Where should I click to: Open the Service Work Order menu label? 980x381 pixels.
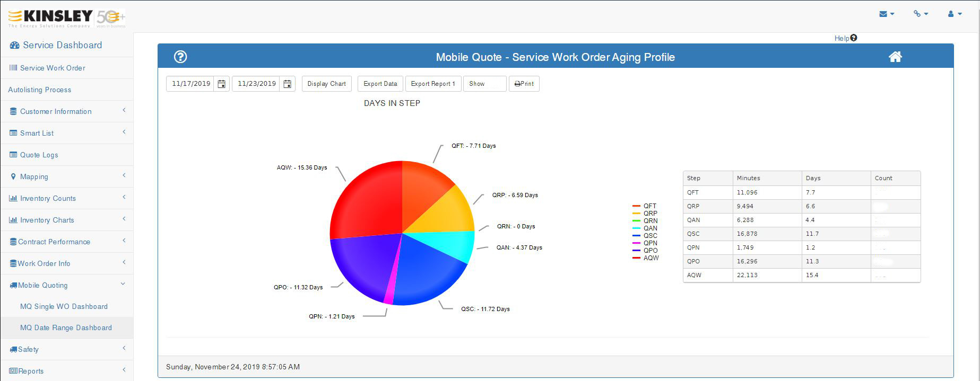tap(53, 68)
